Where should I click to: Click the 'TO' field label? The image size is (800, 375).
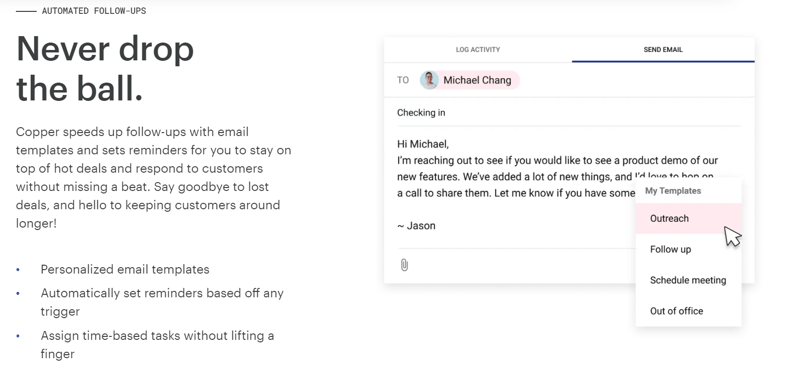(403, 80)
